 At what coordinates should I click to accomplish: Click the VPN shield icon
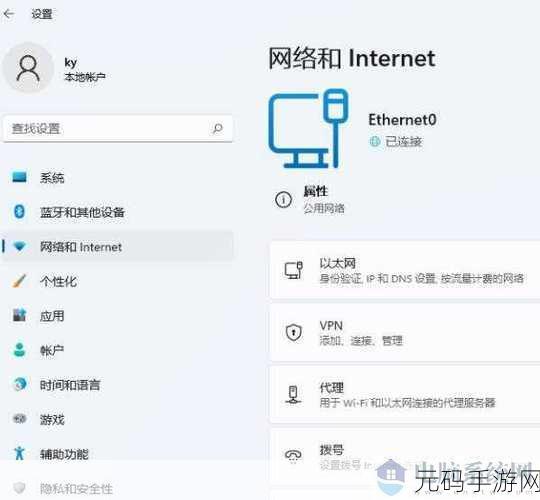[293, 332]
